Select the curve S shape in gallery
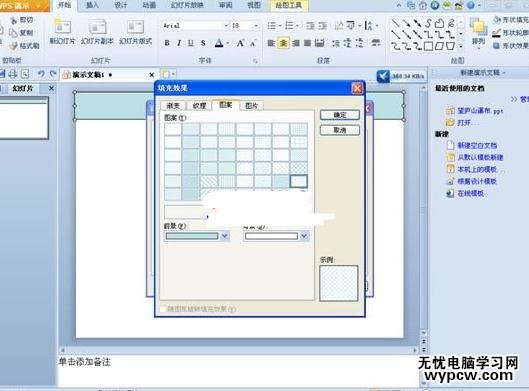The height and width of the screenshot is (391, 529). click(428, 23)
